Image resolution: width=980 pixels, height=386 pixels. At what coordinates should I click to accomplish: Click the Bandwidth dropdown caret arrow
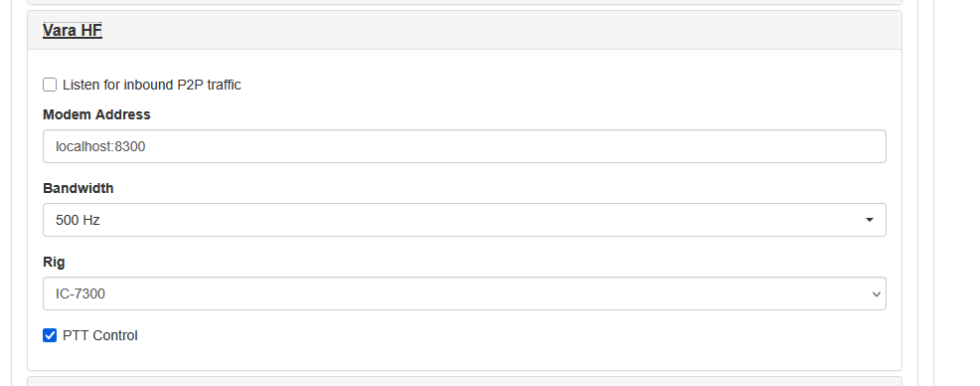point(870,220)
